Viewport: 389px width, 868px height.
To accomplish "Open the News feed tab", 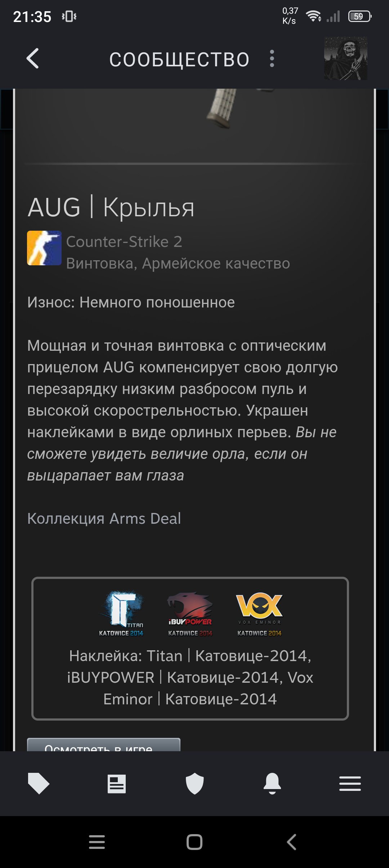I will tap(117, 784).
